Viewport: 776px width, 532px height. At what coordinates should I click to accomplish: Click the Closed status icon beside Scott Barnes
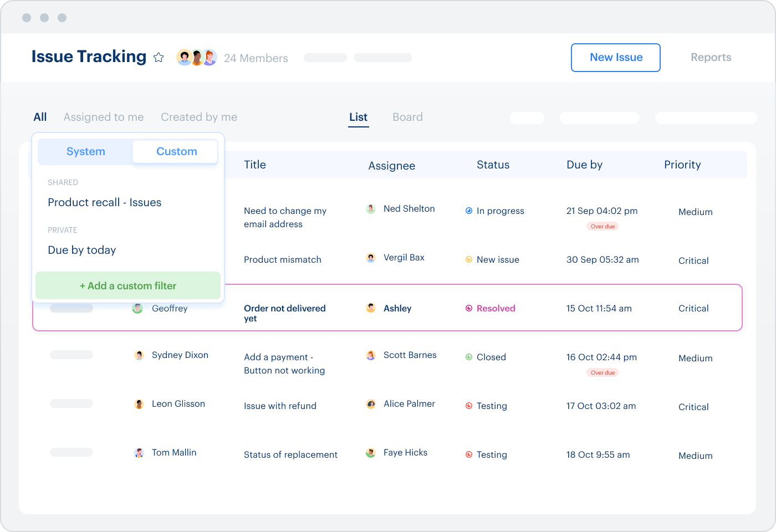468,357
